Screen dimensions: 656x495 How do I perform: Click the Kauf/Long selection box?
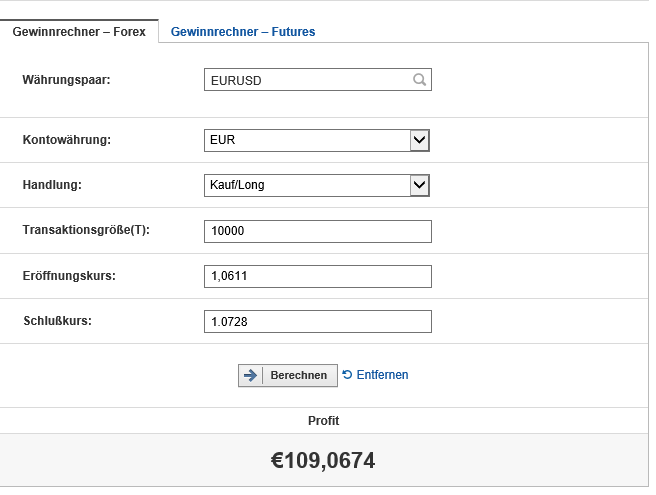coord(305,185)
